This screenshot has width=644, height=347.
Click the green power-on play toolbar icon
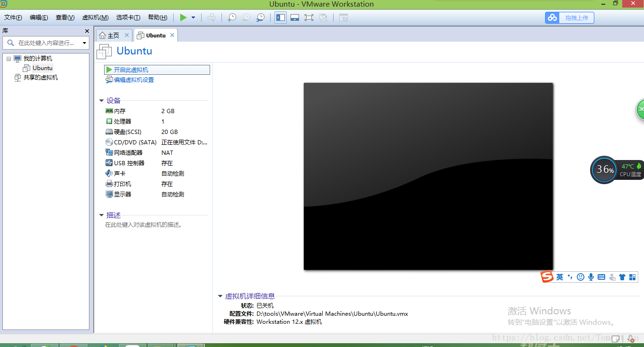pos(183,18)
